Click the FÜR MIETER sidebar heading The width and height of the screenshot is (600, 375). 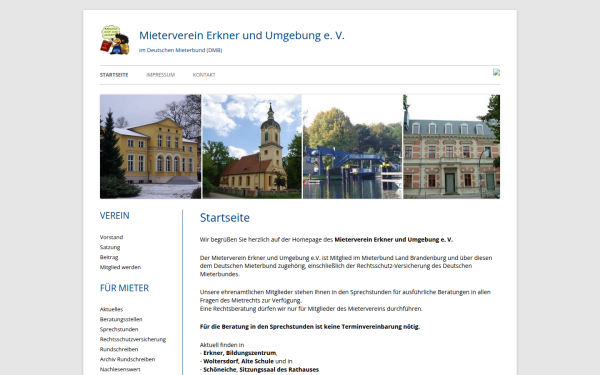pos(124,288)
